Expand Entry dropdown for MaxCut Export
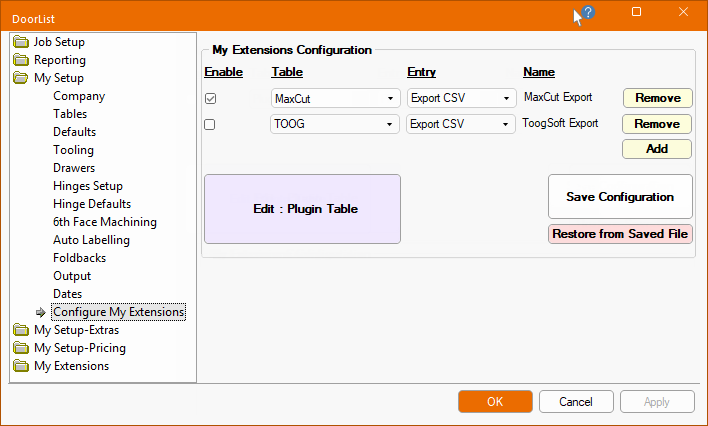Screen dimensions: 708x426 [506, 99]
